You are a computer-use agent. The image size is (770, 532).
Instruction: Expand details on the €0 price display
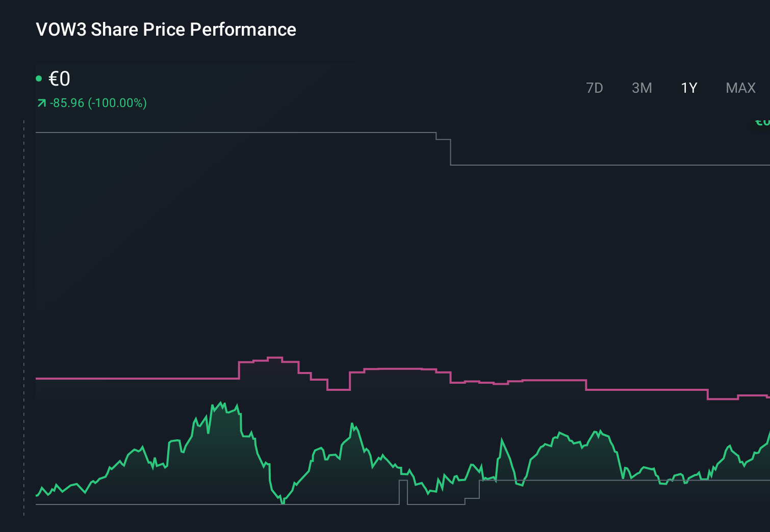pyautogui.click(x=59, y=78)
